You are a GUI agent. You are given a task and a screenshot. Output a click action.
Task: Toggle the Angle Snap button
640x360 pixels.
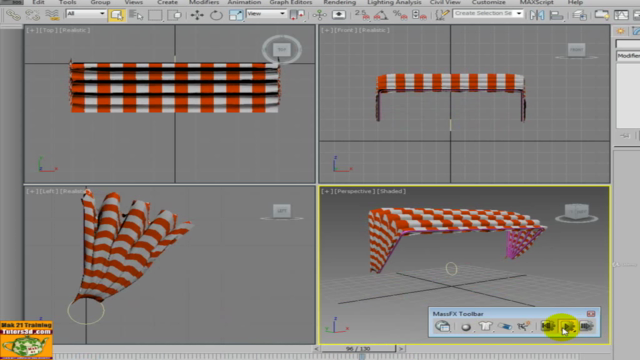(x=381, y=16)
